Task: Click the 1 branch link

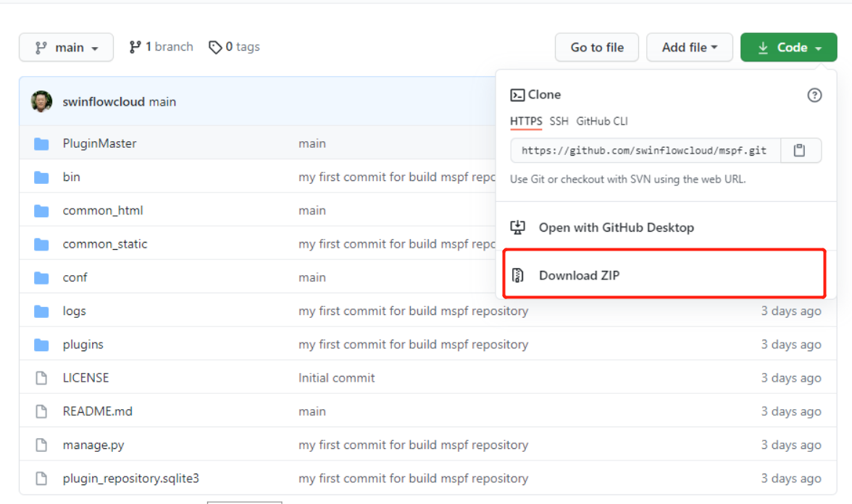Action: [161, 46]
